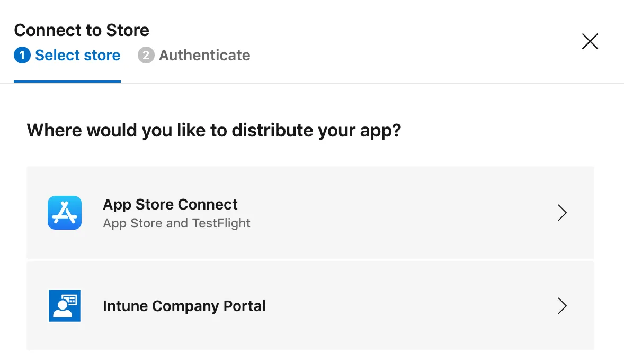The width and height of the screenshot is (624, 364).
Task: Click the step 1 number badge
Action: tap(22, 55)
